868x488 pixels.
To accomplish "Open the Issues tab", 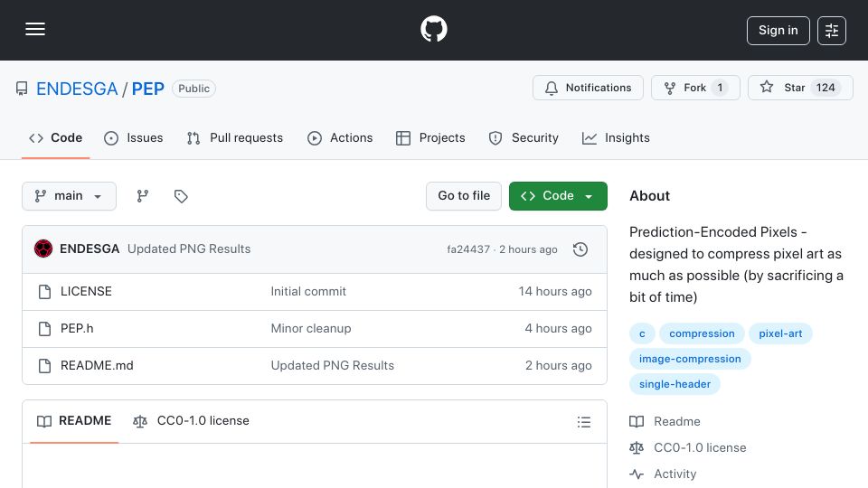I will click(134, 137).
